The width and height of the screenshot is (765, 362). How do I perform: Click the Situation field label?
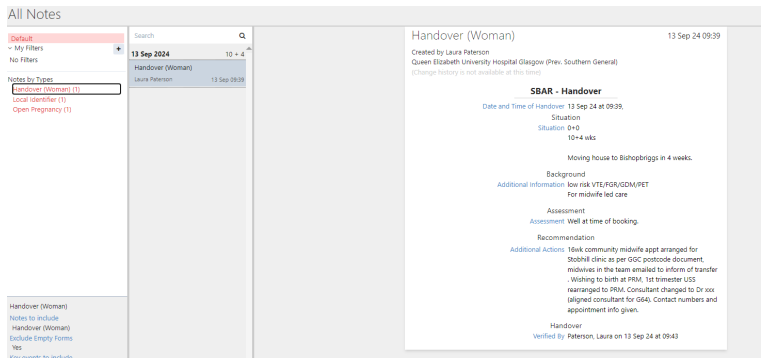[551, 128]
